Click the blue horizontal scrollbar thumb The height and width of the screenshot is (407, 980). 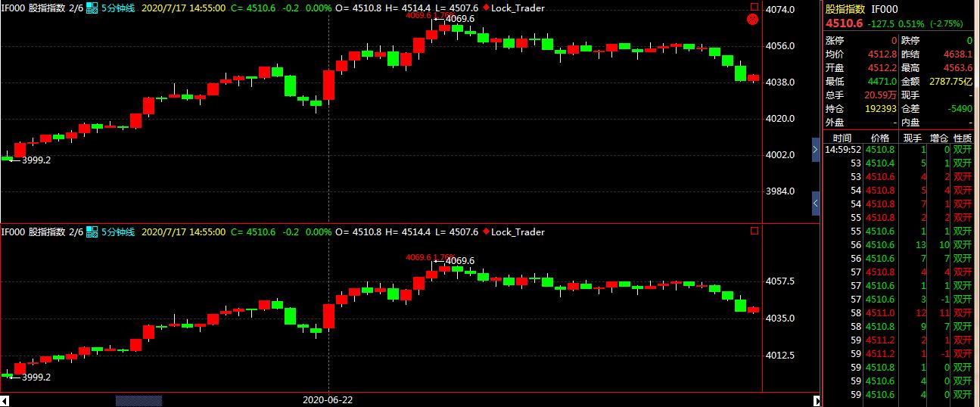coord(138,401)
